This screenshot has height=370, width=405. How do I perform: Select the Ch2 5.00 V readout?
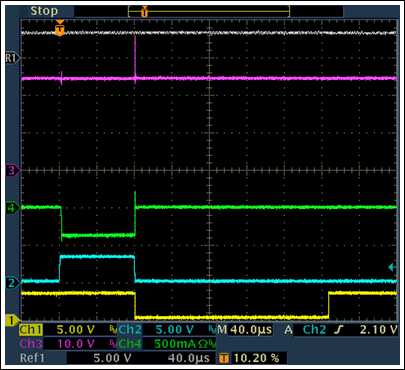(x=156, y=330)
